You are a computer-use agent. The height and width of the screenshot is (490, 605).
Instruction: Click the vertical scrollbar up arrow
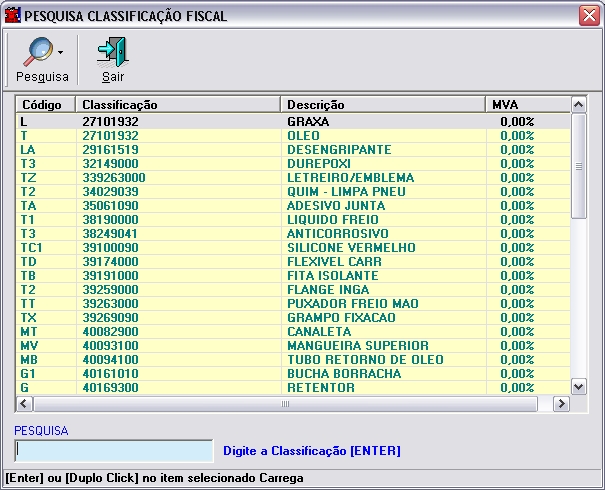[x=578, y=105]
